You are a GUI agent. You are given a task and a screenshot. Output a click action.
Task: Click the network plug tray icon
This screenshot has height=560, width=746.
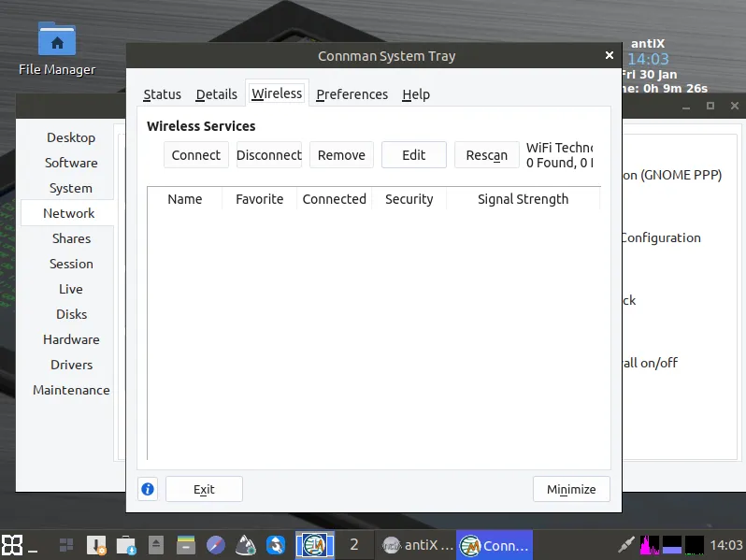tap(626, 545)
